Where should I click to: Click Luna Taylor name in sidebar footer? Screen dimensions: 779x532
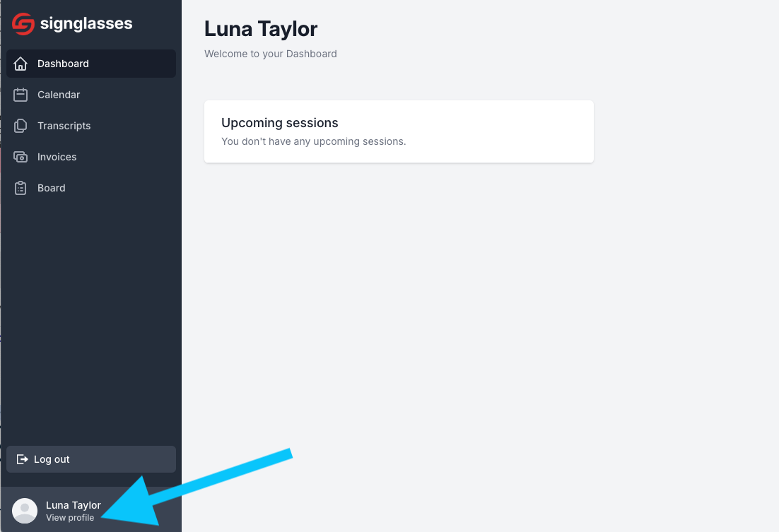(x=74, y=505)
